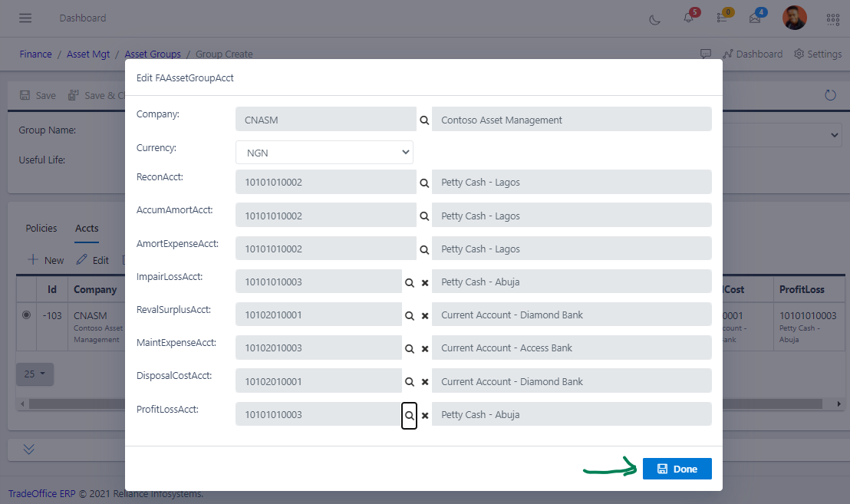
Task: Collapse the bottom panel with double chevron
Action: (x=28, y=450)
